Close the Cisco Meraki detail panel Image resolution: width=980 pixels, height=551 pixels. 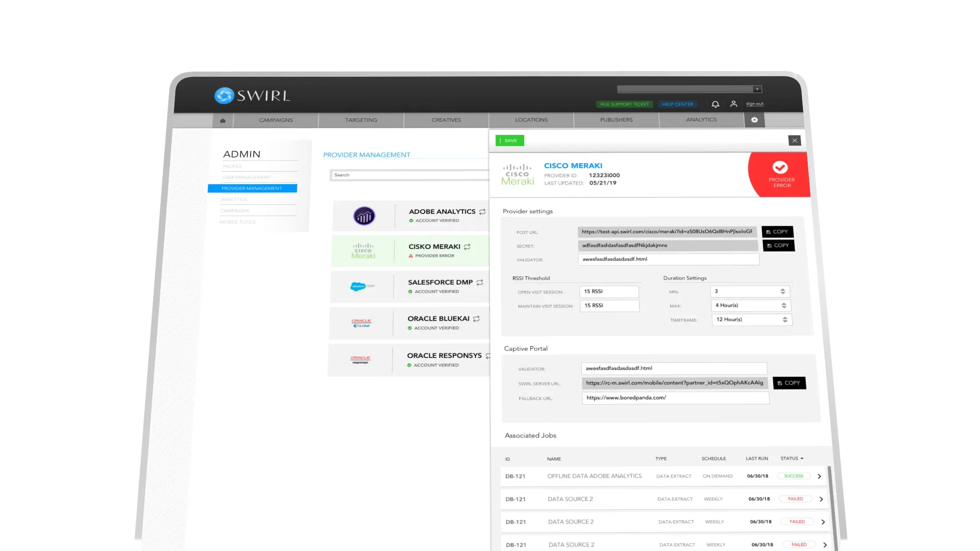click(x=794, y=141)
